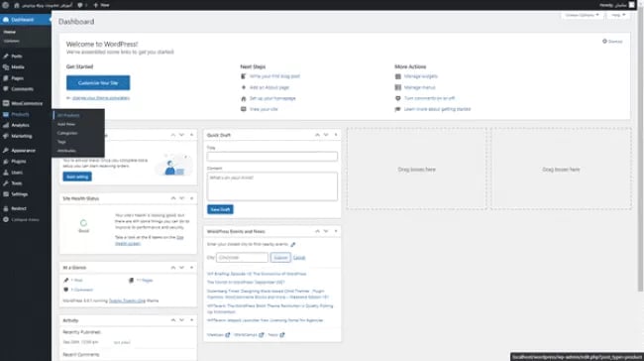Click the Manage widgets link

pos(420,76)
